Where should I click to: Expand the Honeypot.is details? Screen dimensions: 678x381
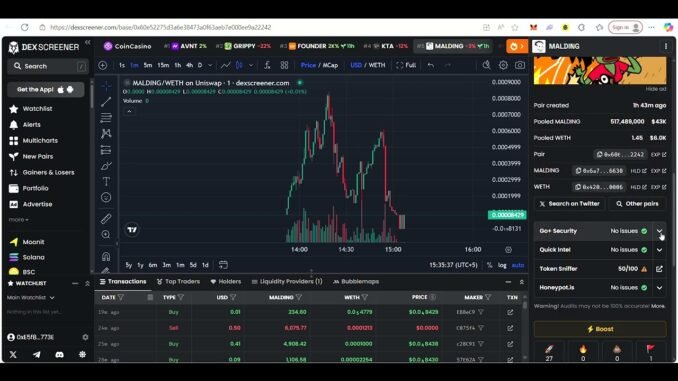(x=659, y=288)
